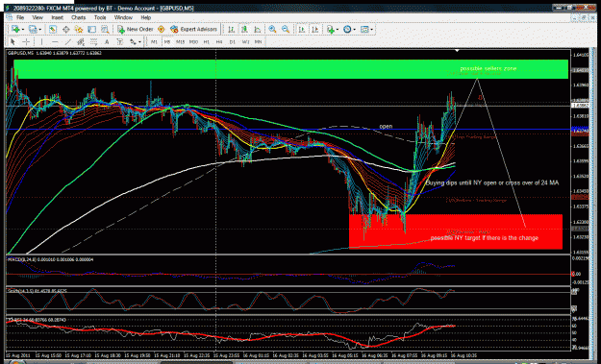Switch to M15 timeframe

pos(180,41)
